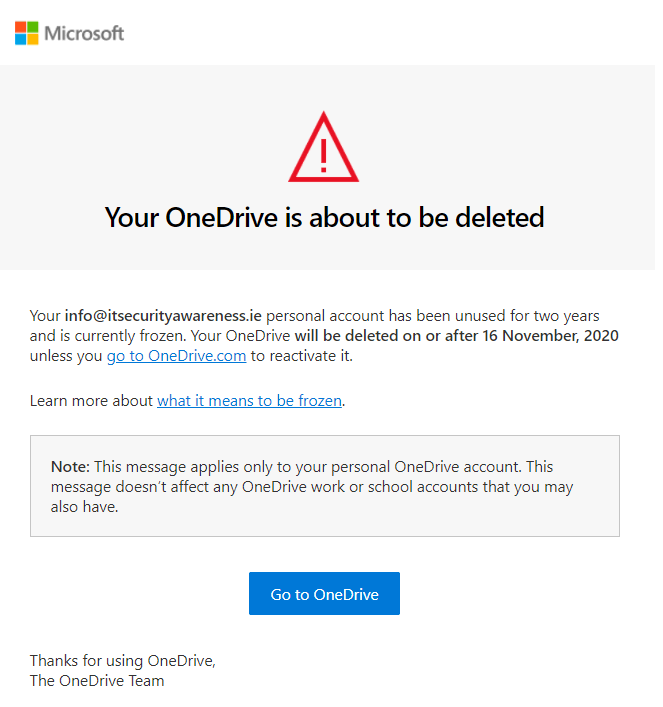This screenshot has width=663, height=707.
Task: Click the Microsoft four-color logo icon
Action: click(27, 33)
